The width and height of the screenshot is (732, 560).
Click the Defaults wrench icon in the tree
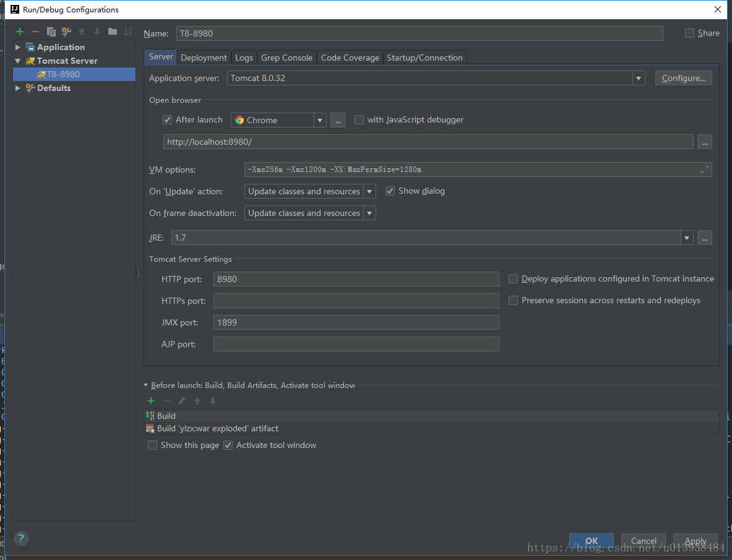30,88
